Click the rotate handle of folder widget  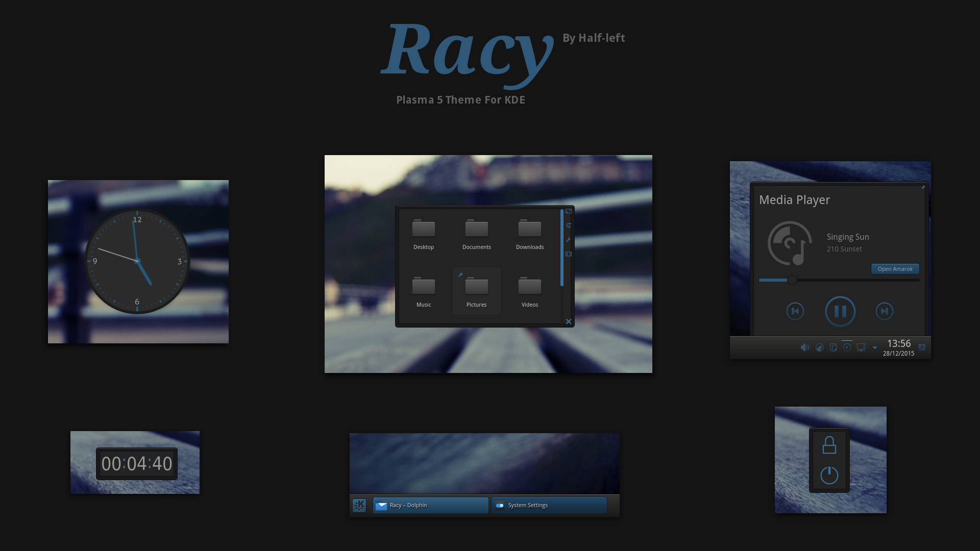(x=569, y=226)
